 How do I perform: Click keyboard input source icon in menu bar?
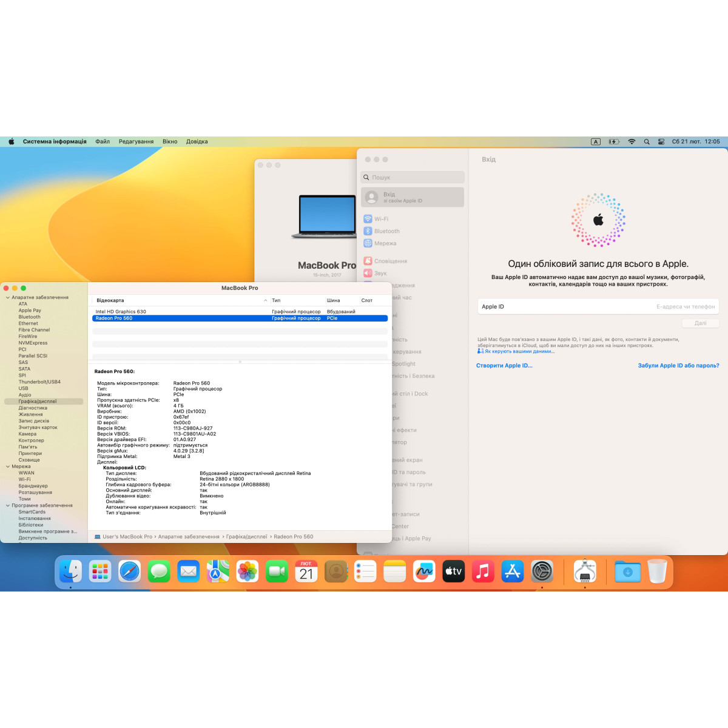coord(596,141)
